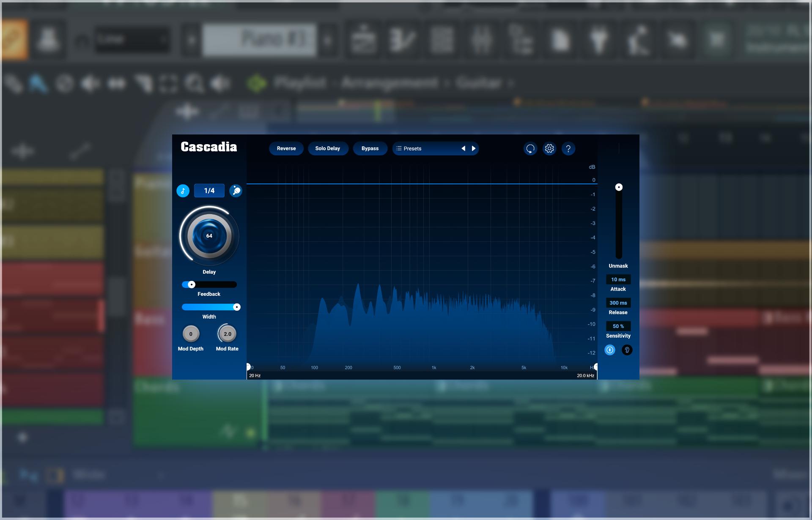Screen dimensions: 812x520
Task: Click the Cascadia logo
Action: (209, 147)
